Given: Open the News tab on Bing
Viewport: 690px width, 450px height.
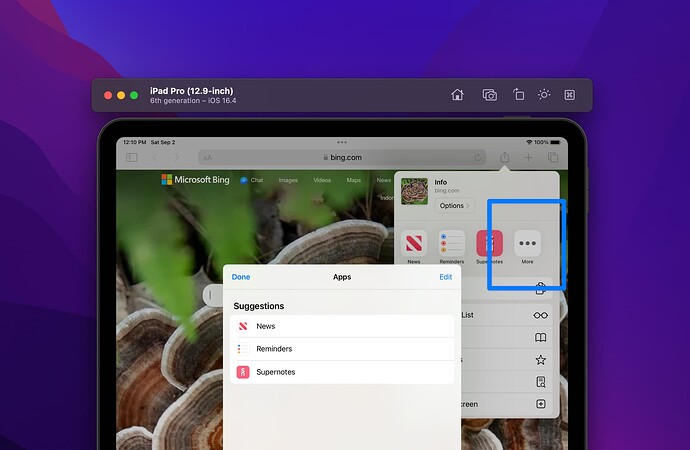Looking at the screenshot, I should 383,180.
